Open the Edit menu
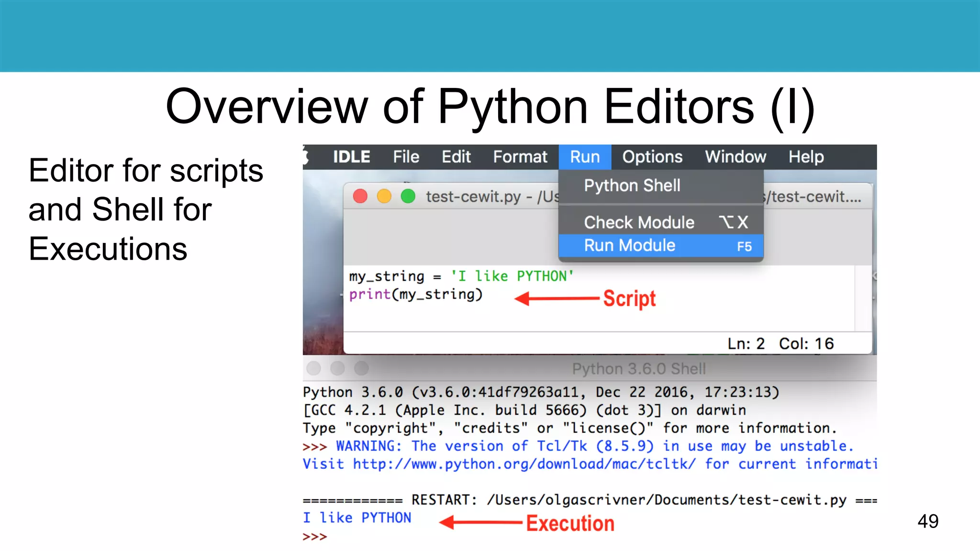This screenshot has height=551, width=980. (456, 157)
